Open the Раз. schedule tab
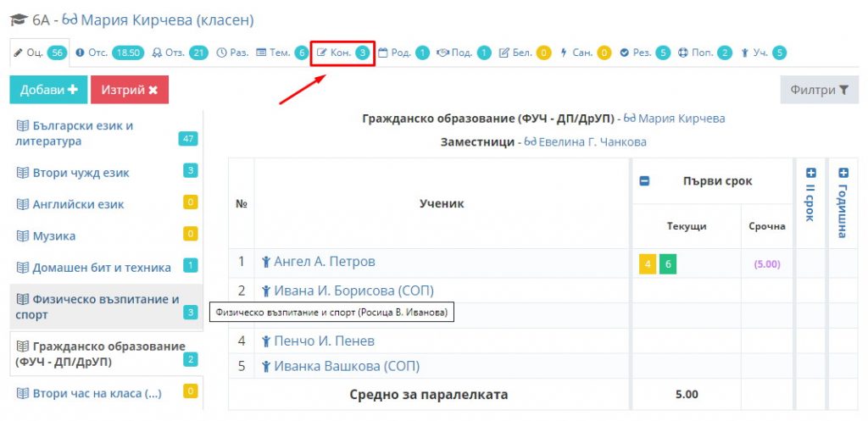The image size is (868, 421). (x=232, y=53)
